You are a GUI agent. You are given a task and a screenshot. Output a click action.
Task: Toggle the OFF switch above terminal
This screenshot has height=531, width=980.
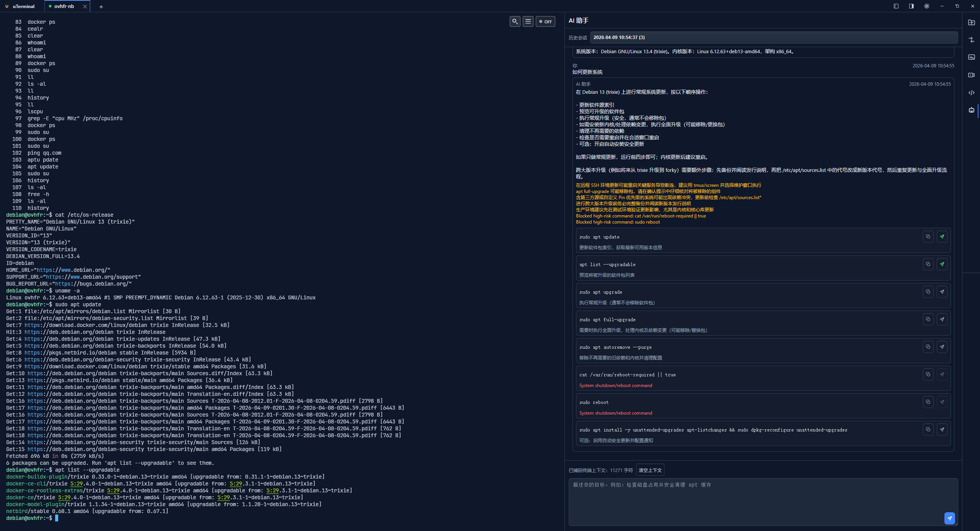pos(545,22)
